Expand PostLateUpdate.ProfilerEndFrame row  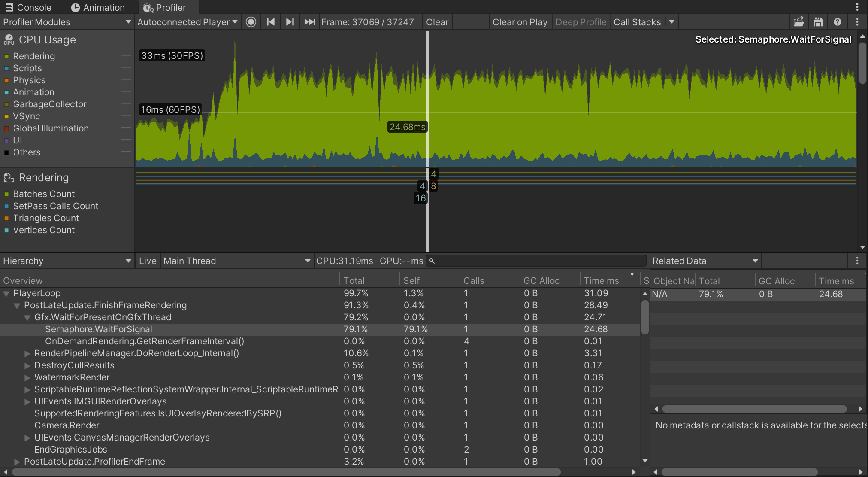(x=17, y=462)
